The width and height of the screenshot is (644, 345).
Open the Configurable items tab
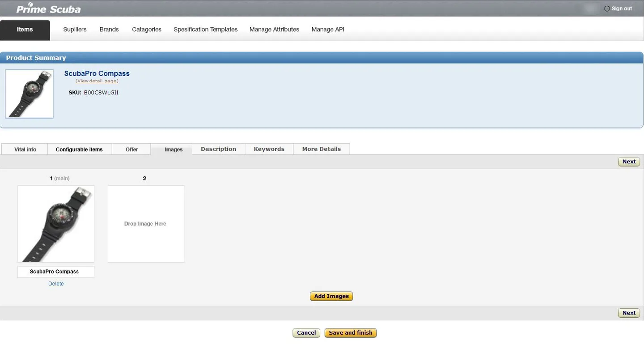pos(80,149)
